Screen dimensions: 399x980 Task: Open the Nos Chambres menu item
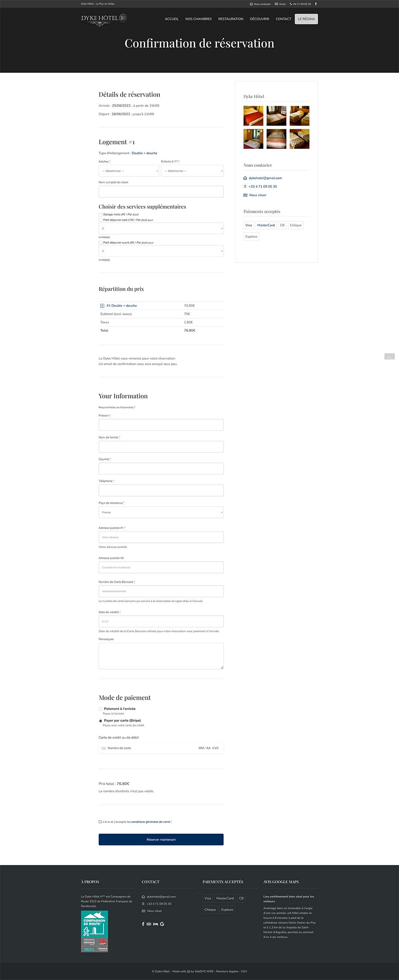tap(198, 19)
